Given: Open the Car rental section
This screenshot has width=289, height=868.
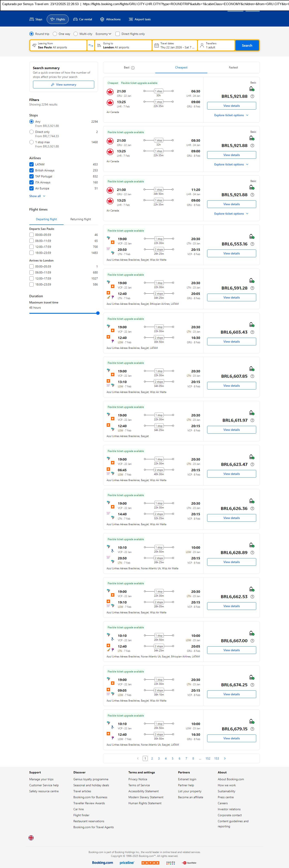Looking at the screenshot, I should pyautogui.click(x=83, y=19).
